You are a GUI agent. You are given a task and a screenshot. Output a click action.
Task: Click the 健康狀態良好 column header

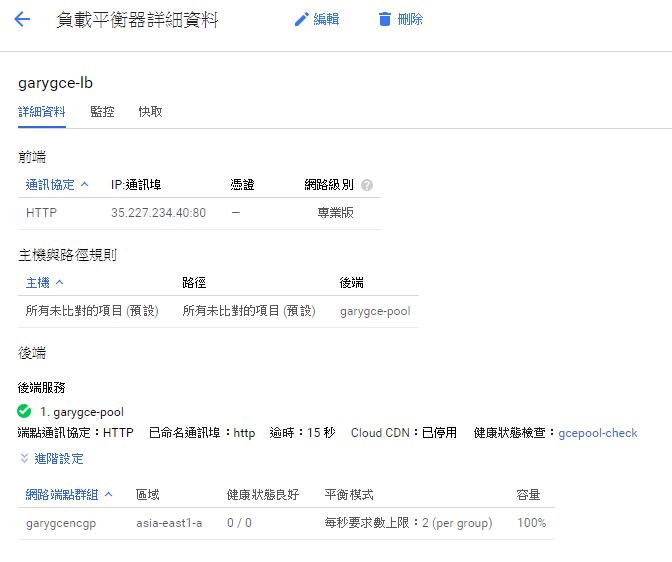(263, 495)
